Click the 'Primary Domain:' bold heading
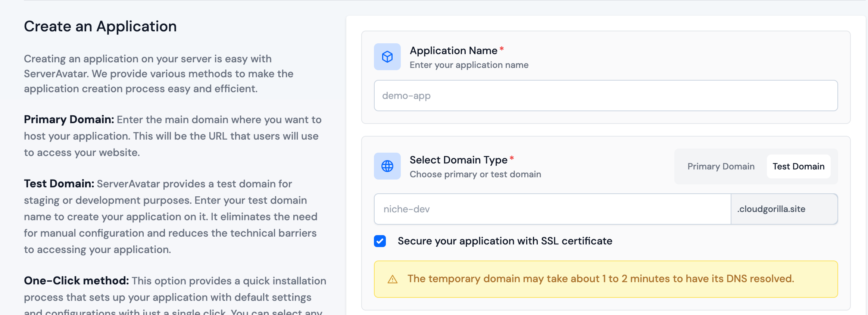868x315 pixels. (69, 119)
